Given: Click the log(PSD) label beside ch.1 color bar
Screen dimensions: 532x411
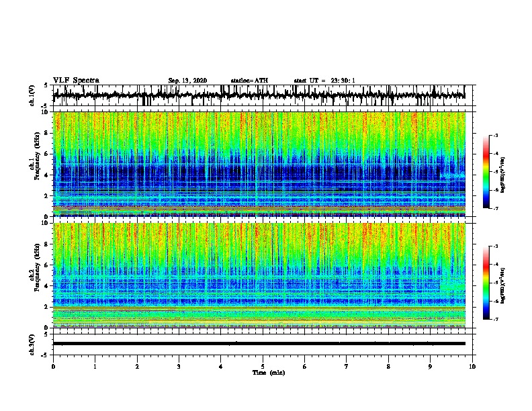Looking at the screenshot, I should pyautogui.click(x=502, y=175).
